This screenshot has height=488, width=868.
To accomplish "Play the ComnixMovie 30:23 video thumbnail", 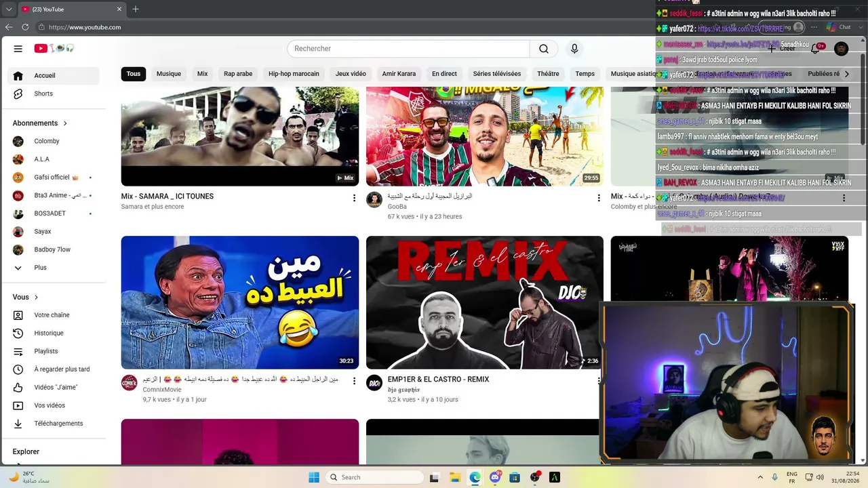I will [x=240, y=302].
